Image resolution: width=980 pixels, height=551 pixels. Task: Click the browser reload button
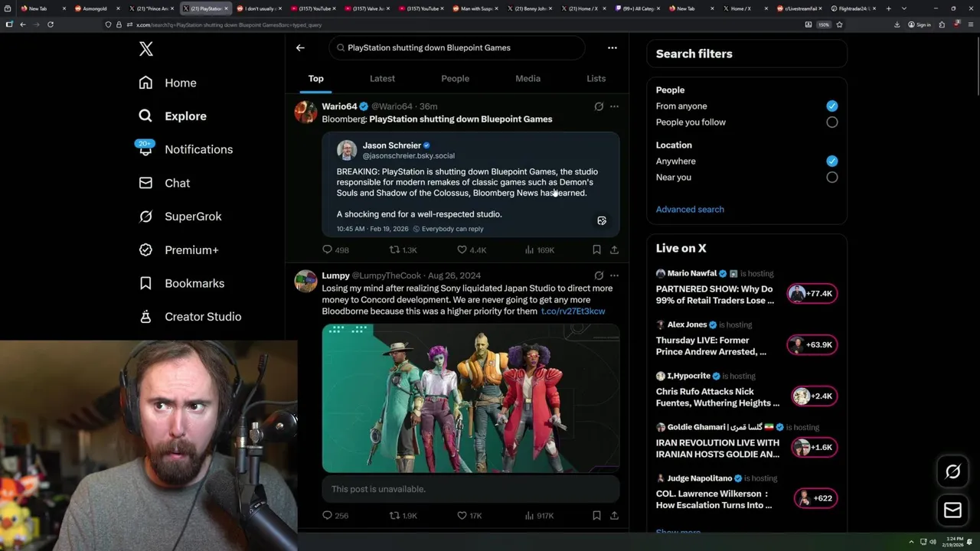(x=51, y=24)
